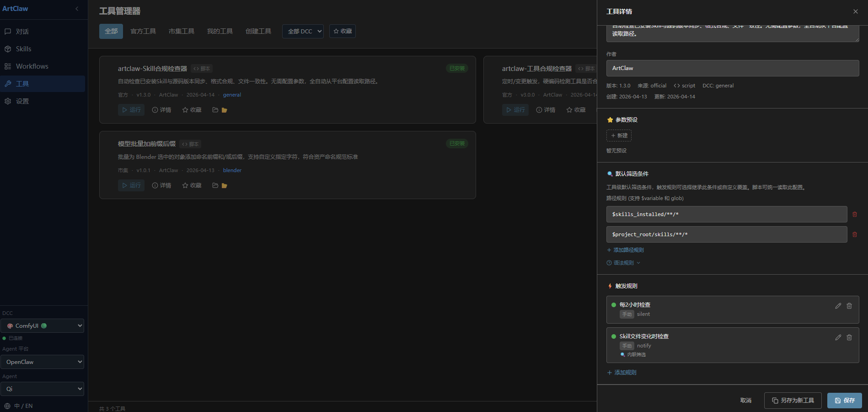Click the ArtClaw logo text
The width and height of the screenshot is (868, 412).
(x=15, y=9)
